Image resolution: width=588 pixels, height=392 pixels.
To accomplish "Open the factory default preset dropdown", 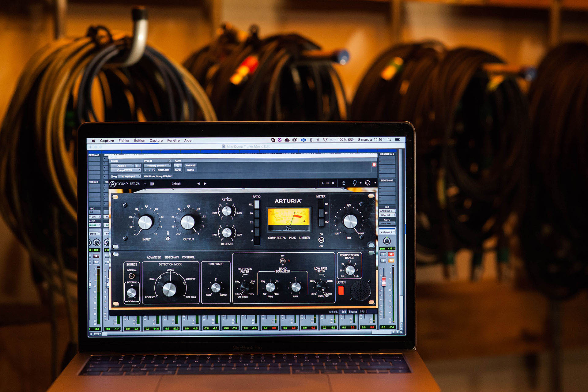I will 157,166.
